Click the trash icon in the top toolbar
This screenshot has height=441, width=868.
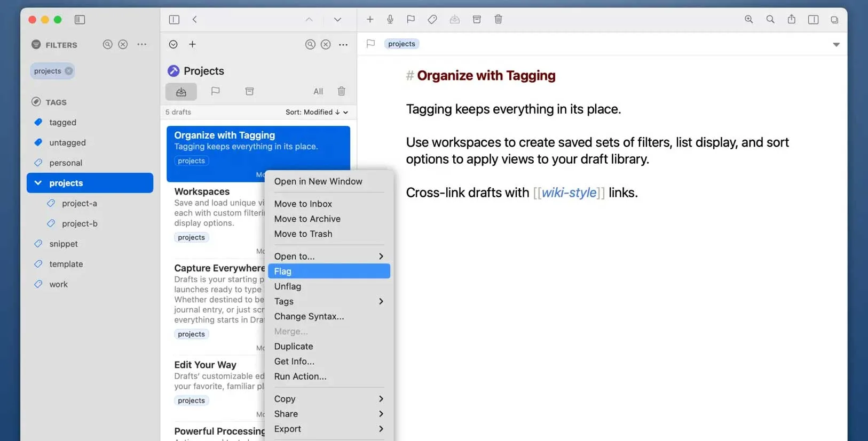click(498, 20)
